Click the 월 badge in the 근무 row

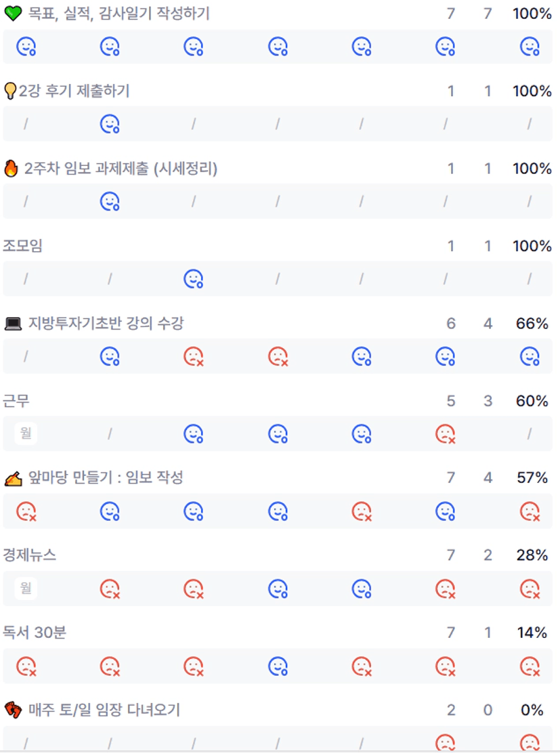pyautogui.click(x=26, y=433)
